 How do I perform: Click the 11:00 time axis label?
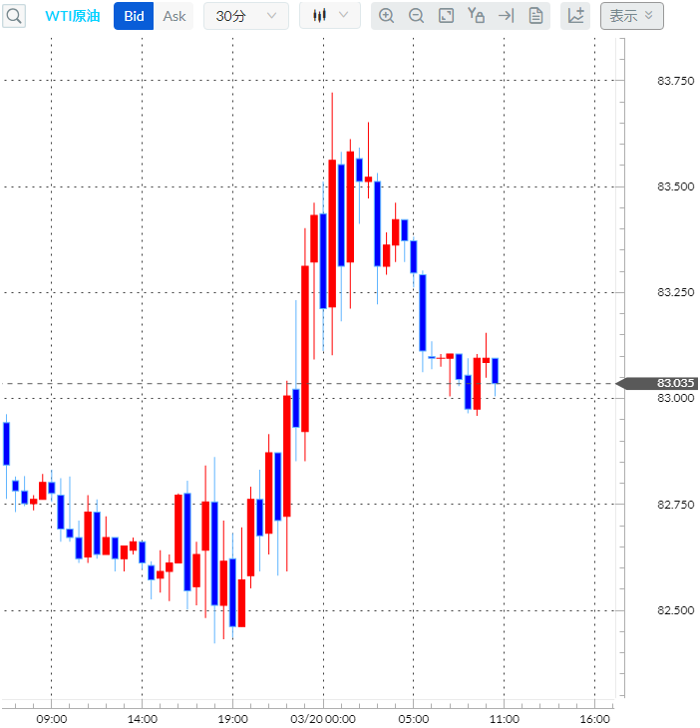tap(505, 719)
